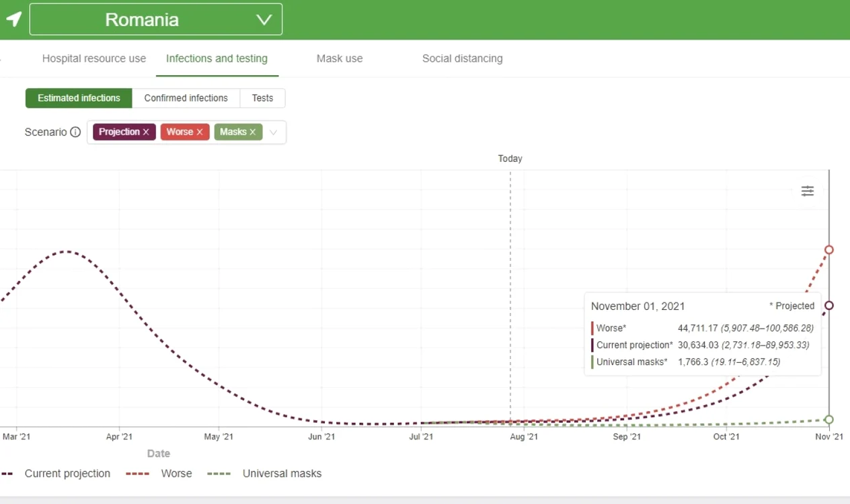Expand the Scenario selector chevron
This screenshot has height=504, width=850.
274,132
